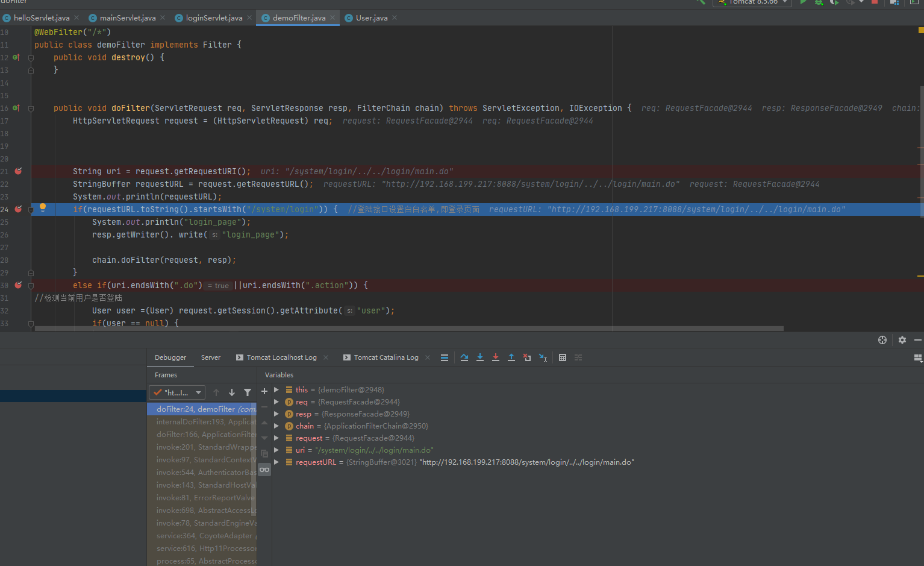Click the filter icon in Frames panel
This screenshot has height=566, width=924.
pos(248,392)
